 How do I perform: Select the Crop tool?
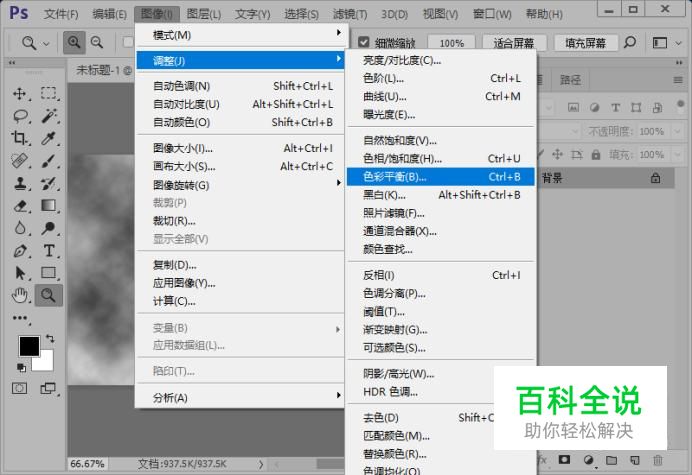click(x=19, y=138)
